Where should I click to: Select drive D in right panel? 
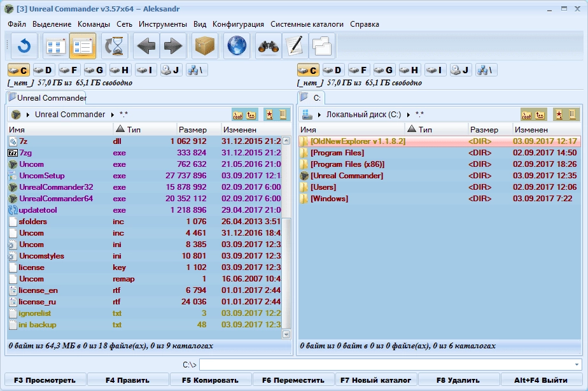tap(333, 70)
